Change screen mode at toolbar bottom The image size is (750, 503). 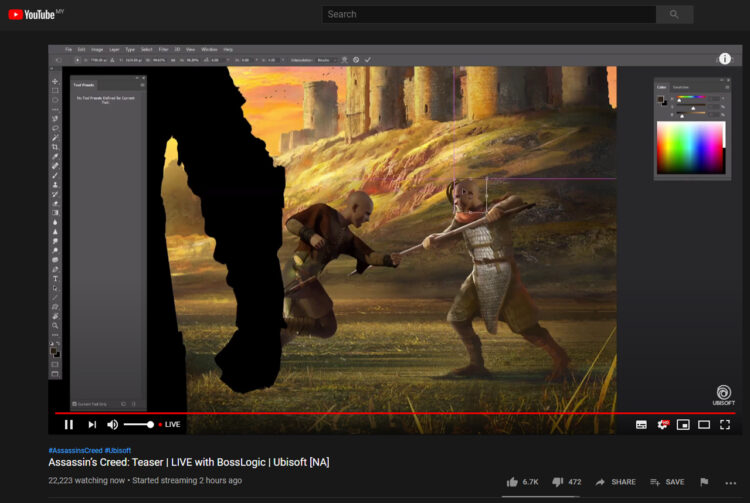coord(55,374)
